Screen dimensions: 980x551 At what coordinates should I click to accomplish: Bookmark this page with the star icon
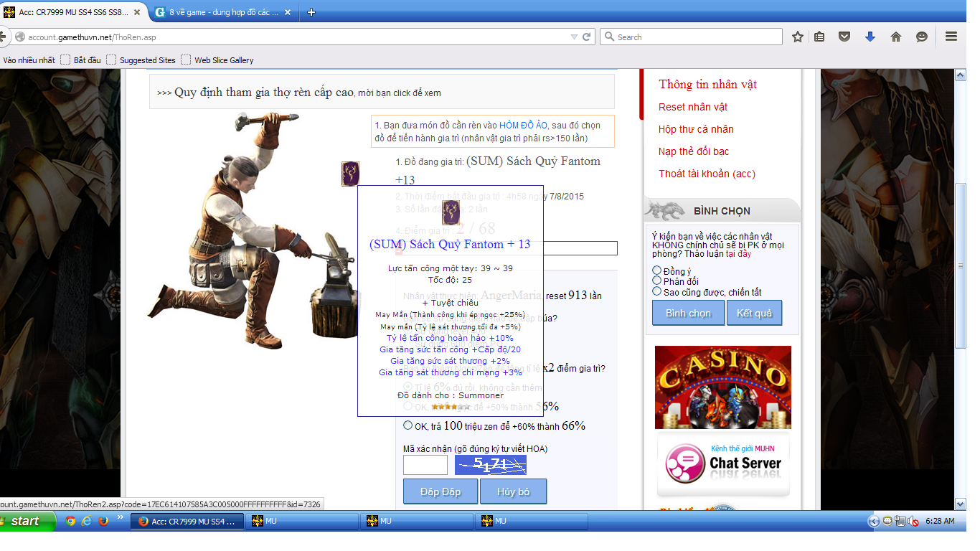[x=797, y=37]
